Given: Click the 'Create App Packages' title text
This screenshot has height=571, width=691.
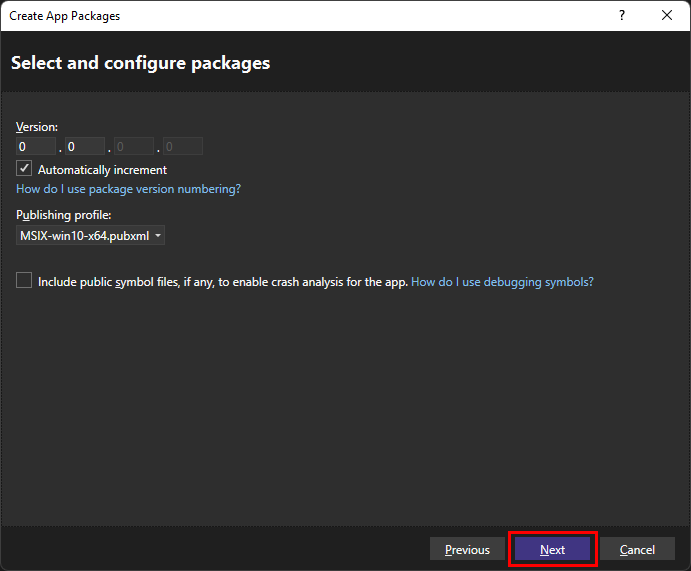Looking at the screenshot, I should [64, 16].
